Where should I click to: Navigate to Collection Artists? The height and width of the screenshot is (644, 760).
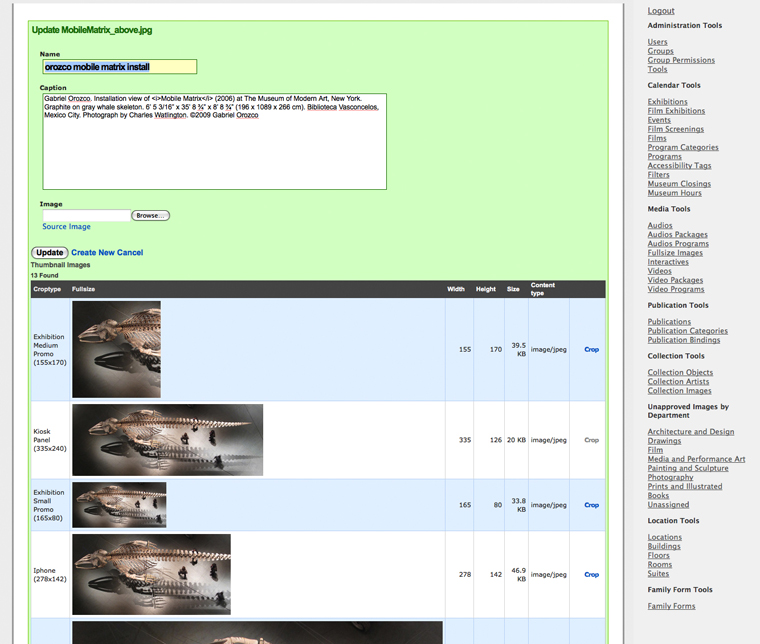679,382
